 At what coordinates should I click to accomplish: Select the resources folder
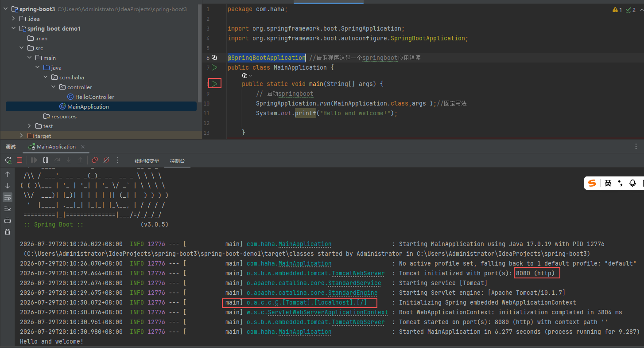pos(64,116)
